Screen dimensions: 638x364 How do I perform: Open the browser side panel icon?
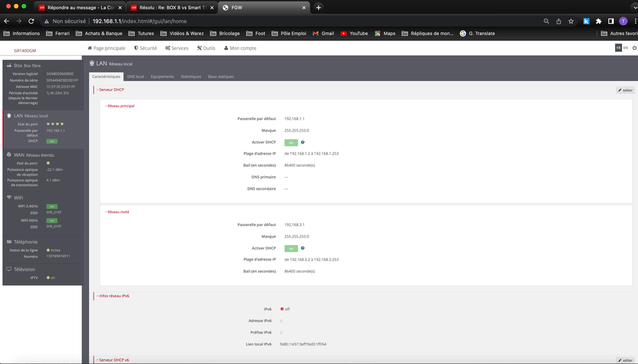click(611, 21)
